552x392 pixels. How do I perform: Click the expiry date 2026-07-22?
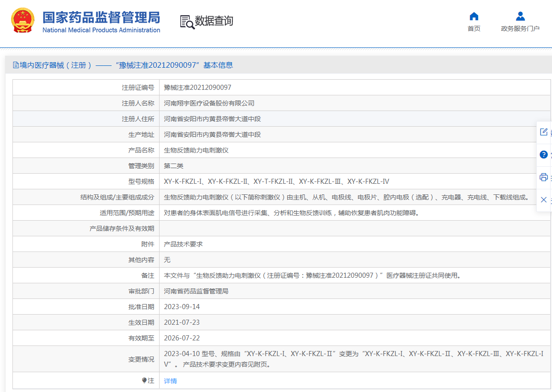tap(182, 338)
